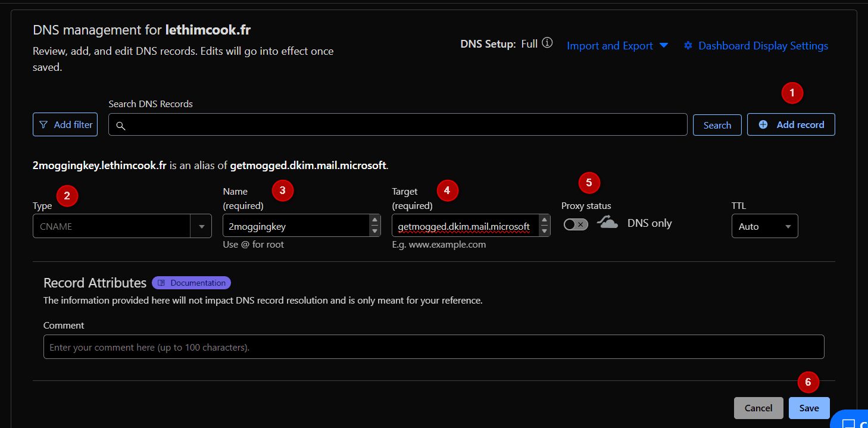Screen dimensions: 868x428
Task: Click the filter funnel icon on Add filter
Action: pos(43,124)
